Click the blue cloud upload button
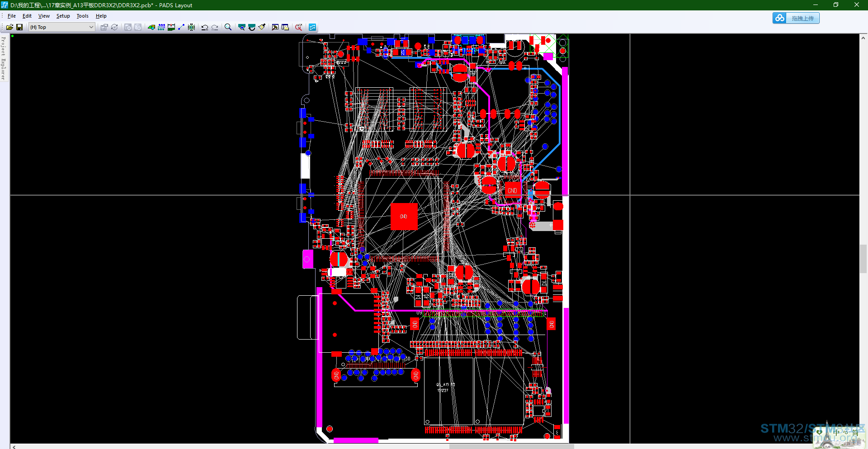This screenshot has height=449, width=868. click(x=796, y=18)
